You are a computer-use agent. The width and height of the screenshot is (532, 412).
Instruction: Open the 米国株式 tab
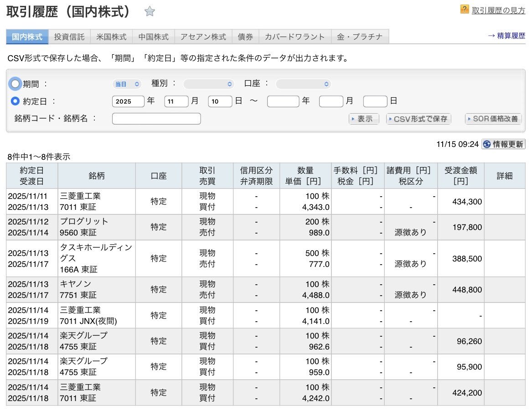(x=112, y=37)
